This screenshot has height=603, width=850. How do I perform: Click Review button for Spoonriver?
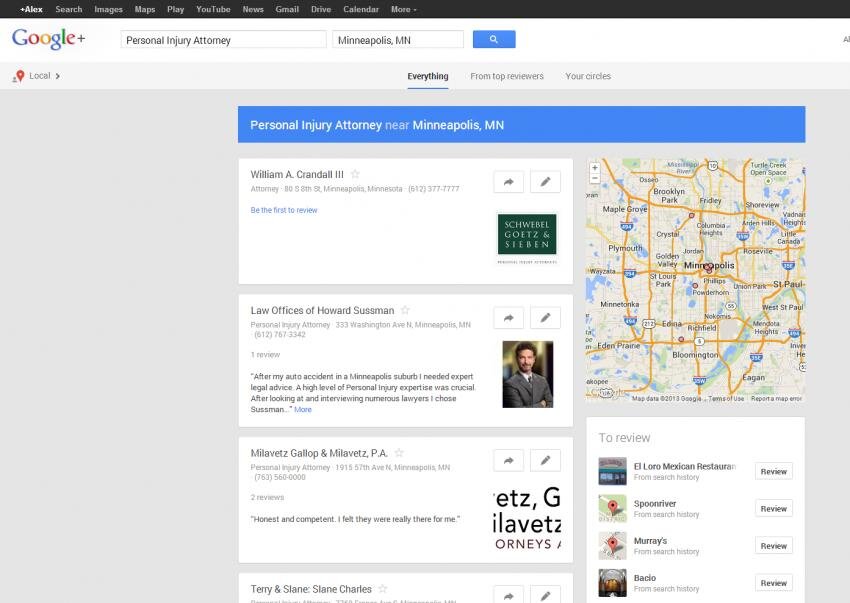(774, 508)
